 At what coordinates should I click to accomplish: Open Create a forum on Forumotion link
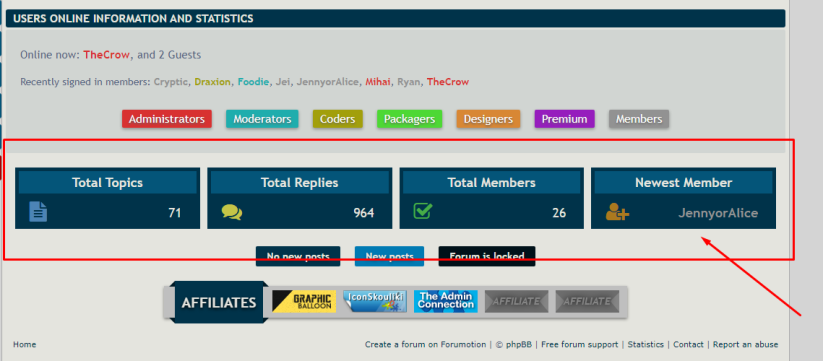coord(426,345)
